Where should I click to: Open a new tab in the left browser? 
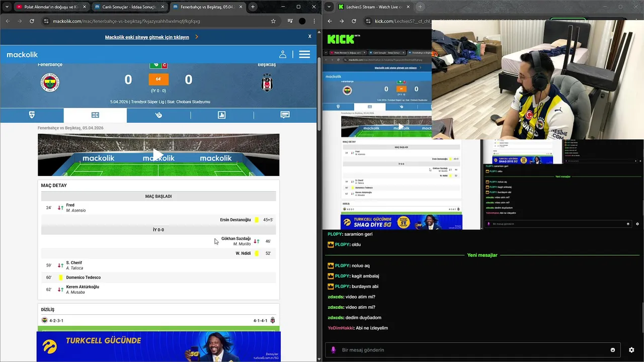click(253, 7)
